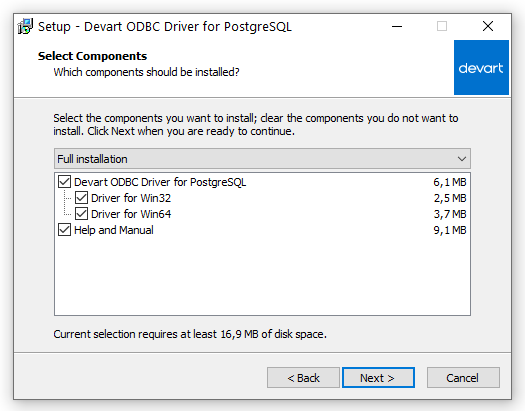Select the Help and Manual label

[x=114, y=230]
